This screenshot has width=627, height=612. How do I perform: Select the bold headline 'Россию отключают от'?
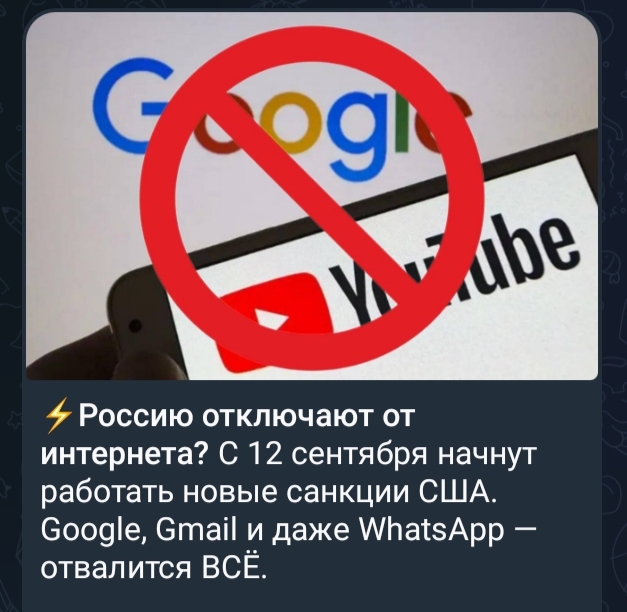point(245,417)
